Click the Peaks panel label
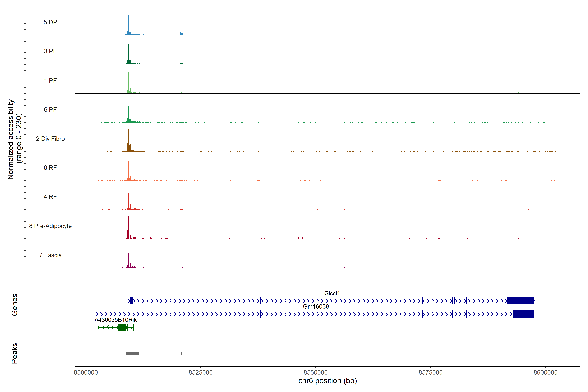 click(15, 353)
